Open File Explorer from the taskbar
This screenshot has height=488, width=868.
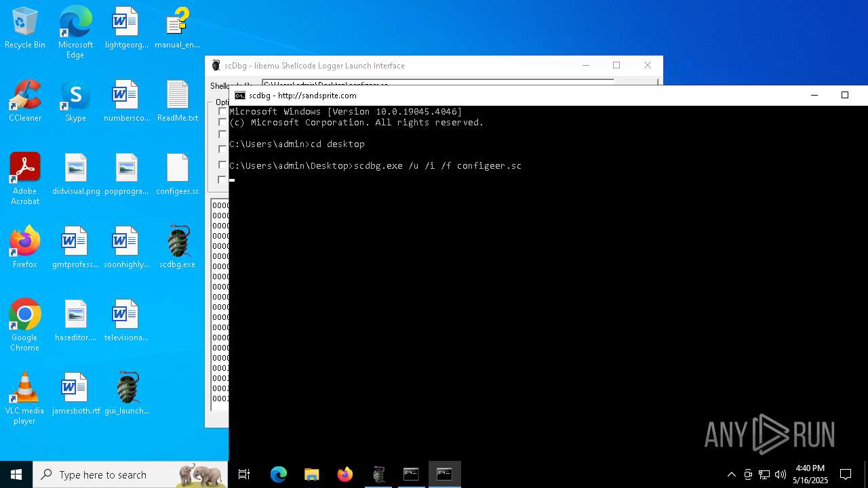point(311,474)
